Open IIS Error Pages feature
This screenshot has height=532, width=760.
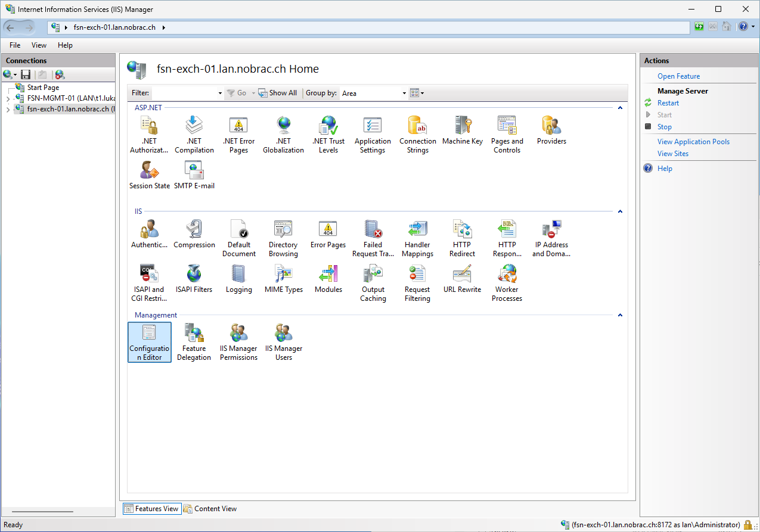328,234
